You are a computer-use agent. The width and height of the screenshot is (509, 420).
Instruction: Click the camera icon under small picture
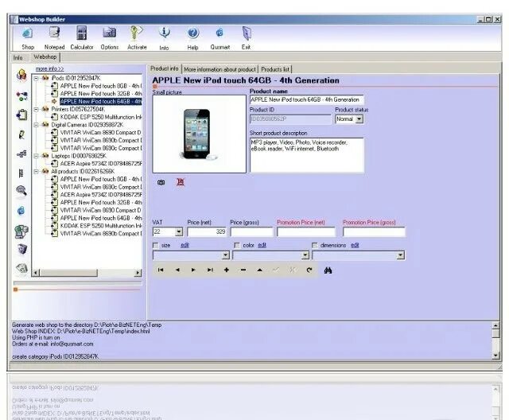click(x=161, y=182)
